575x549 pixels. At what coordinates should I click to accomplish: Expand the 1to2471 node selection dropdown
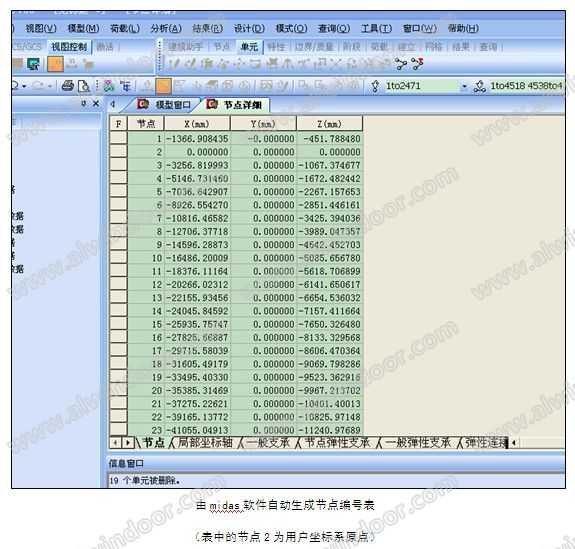click(x=464, y=86)
